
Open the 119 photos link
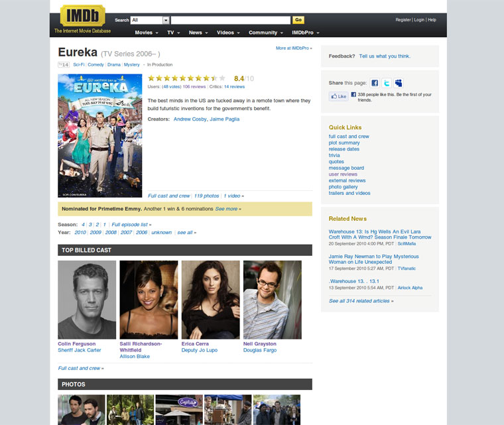coord(206,196)
